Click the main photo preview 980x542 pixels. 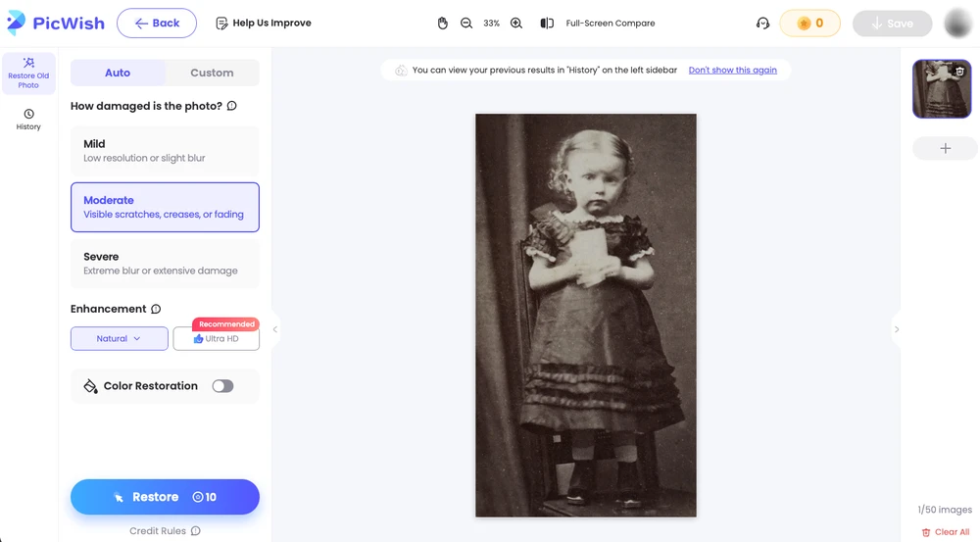pyautogui.click(x=586, y=315)
